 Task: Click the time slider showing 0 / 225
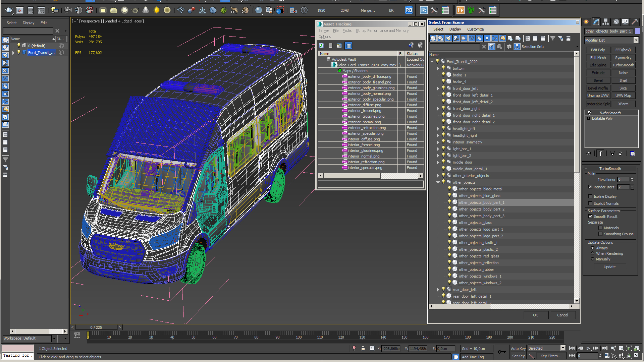click(96, 327)
